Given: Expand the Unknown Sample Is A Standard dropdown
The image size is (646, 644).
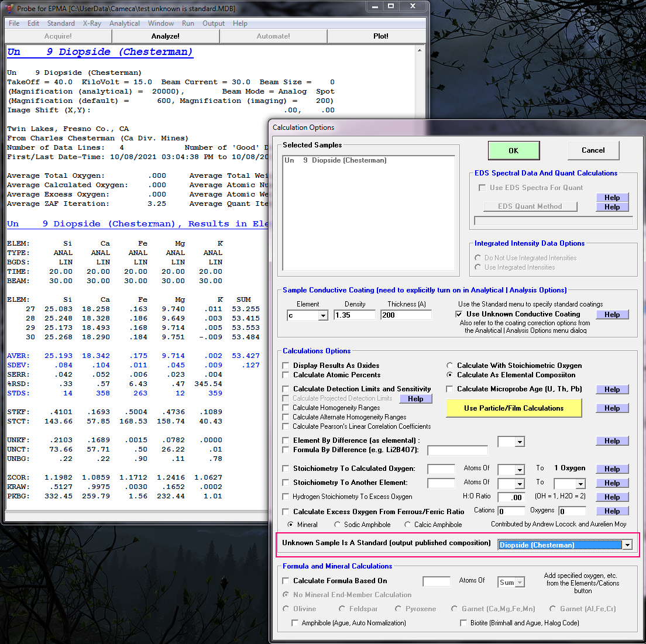Looking at the screenshot, I should [x=627, y=545].
